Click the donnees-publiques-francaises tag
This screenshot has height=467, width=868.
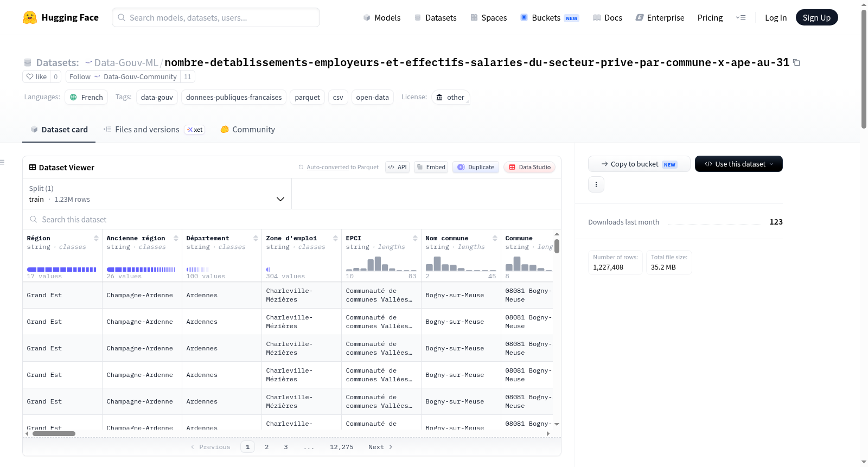[x=234, y=97]
